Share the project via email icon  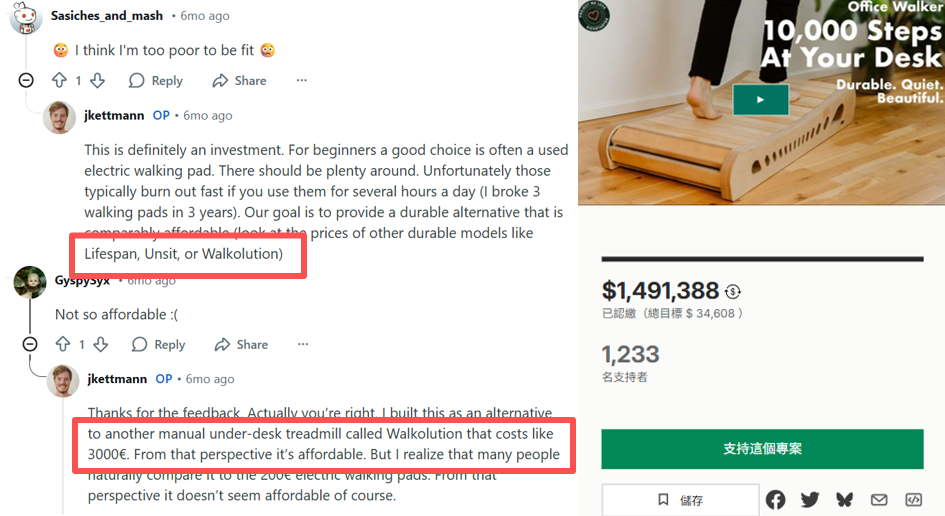pyautogui.click(x=879, y=500)
